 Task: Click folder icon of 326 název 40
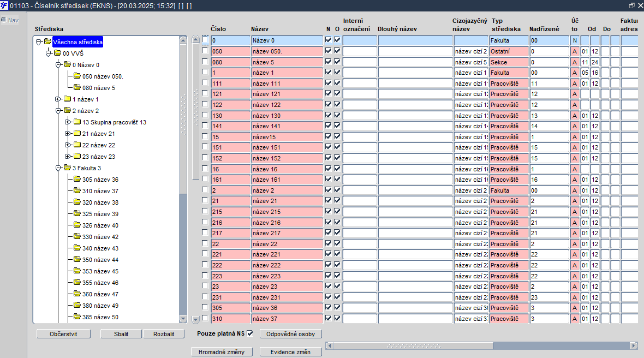[77, 225]
